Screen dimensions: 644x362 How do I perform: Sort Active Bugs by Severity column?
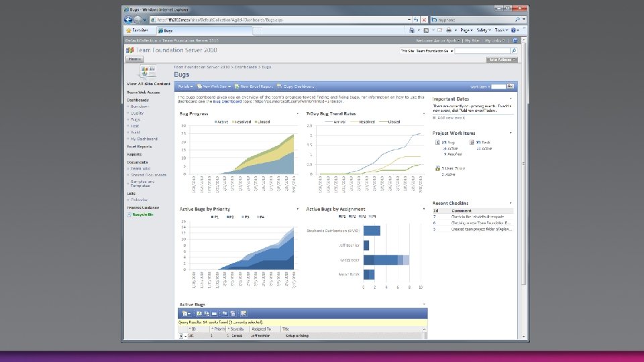point(237,329)
